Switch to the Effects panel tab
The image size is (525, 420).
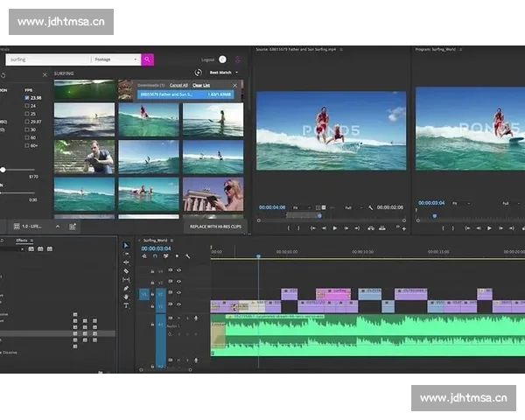click(x=22, y=239)
